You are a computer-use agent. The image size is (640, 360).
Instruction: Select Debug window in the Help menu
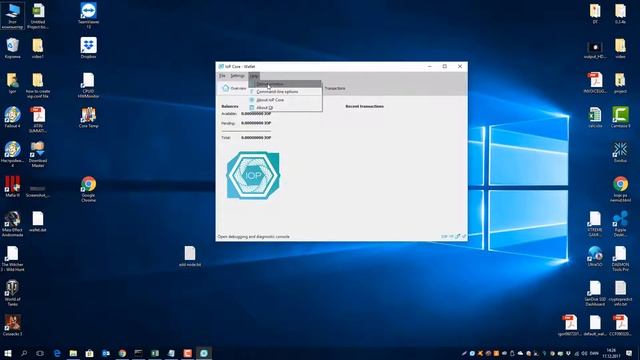[285, 84]
